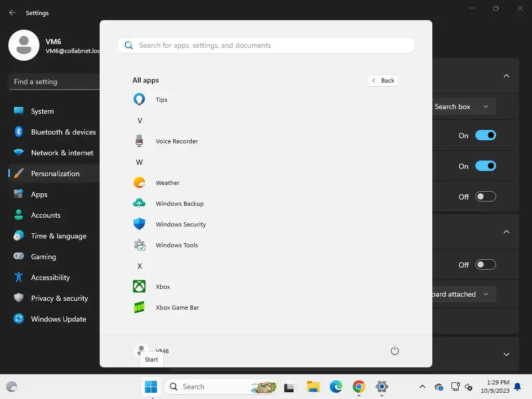Launch Xbox Game Bar icon
532x399 pixels.
pyautogui.click(x=139, y=307)
